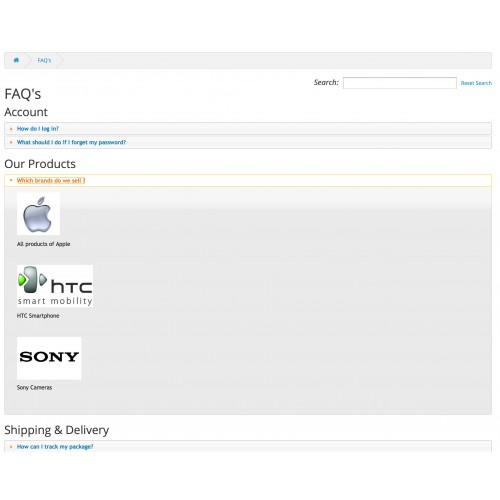Expand 'How can I track my package?'

pos(248,446)
